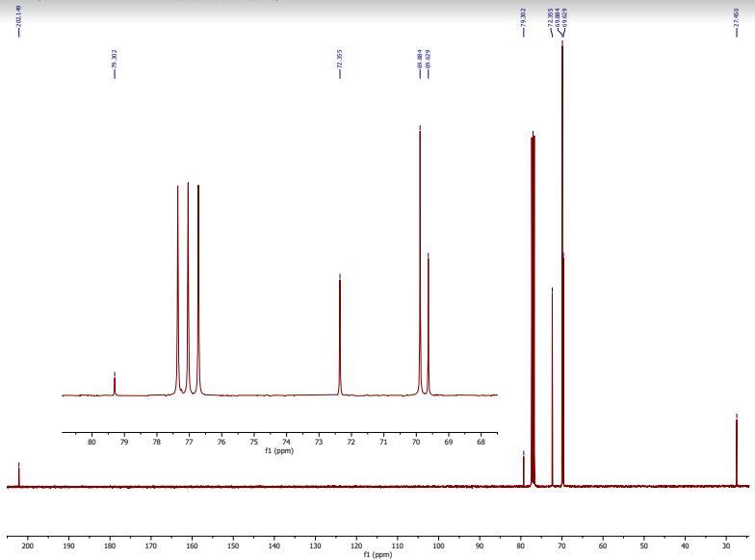
Task: Pick the center line of the inset solvent triplet
Action: click(188, 289)
